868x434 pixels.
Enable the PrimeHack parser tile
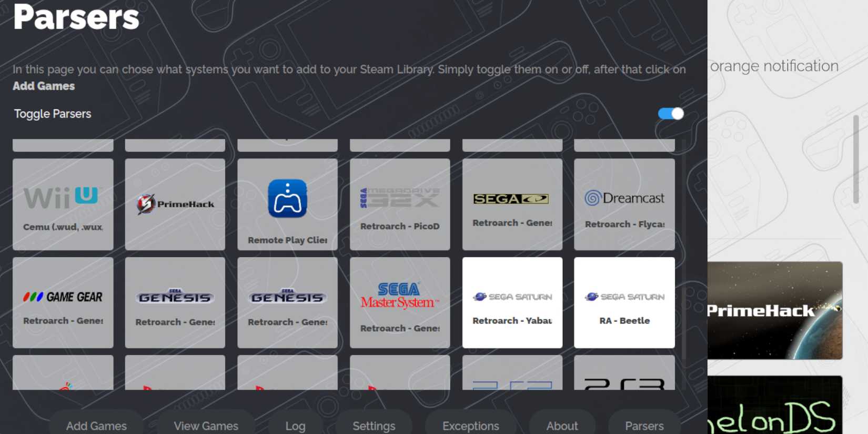pos(175,204)
